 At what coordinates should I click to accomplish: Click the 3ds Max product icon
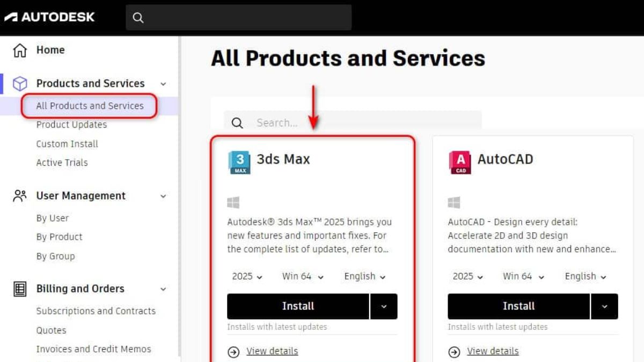[x=239, y=162]
